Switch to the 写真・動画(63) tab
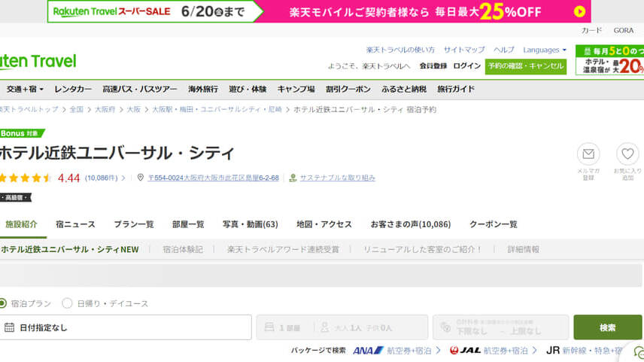644x362 pixels. [x=250, y=224]
